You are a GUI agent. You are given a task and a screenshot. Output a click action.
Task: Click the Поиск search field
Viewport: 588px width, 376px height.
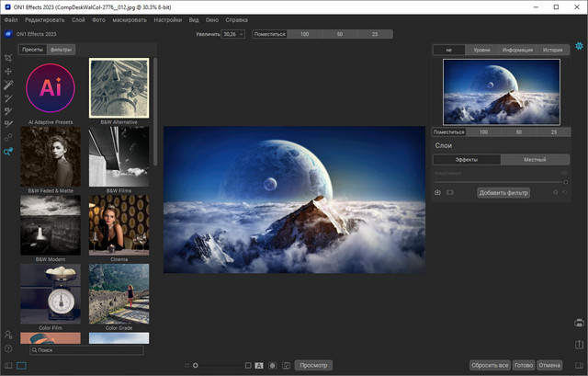tap(86, 350)
